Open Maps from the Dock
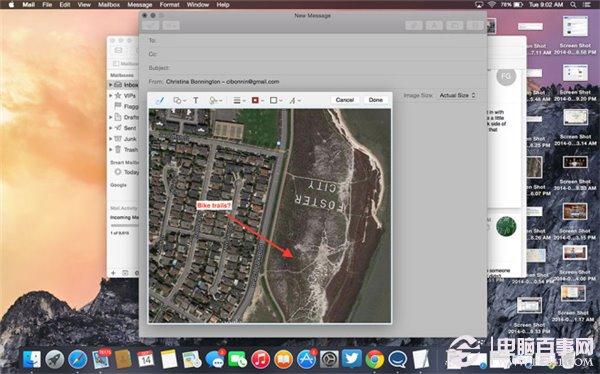The height and width of the screenshot is (374, 600). point(192,359)
